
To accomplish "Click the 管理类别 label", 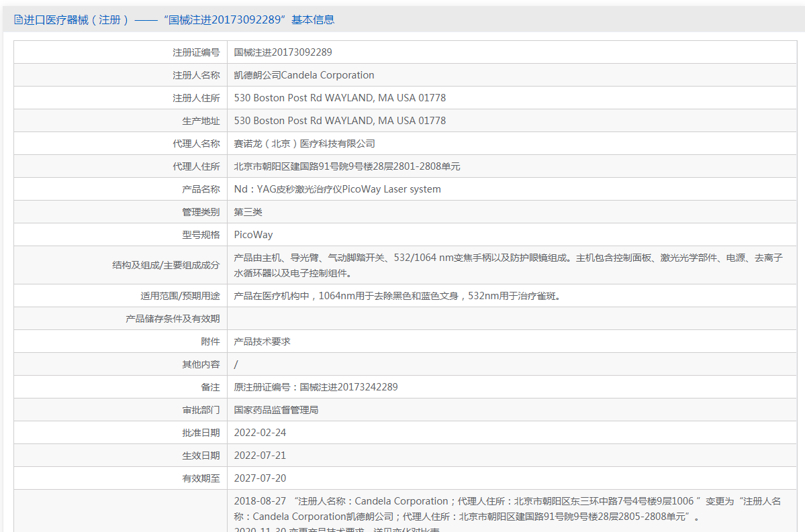I will tap(201, 212).
